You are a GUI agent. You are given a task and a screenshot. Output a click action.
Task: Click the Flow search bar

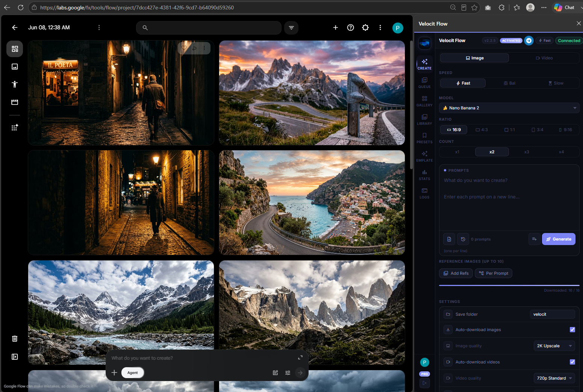pyautogui.click(x=209, y=28)
